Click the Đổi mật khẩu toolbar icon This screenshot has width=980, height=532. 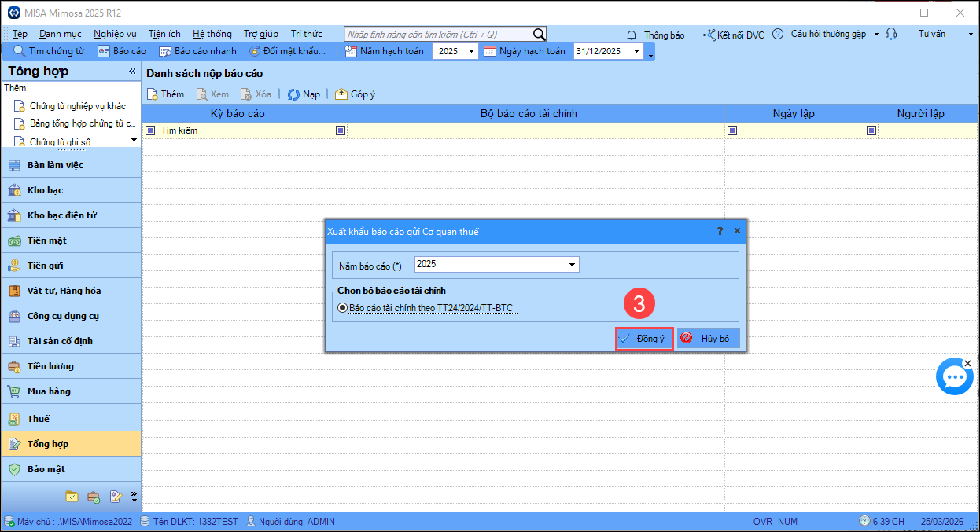coord(255,51)
